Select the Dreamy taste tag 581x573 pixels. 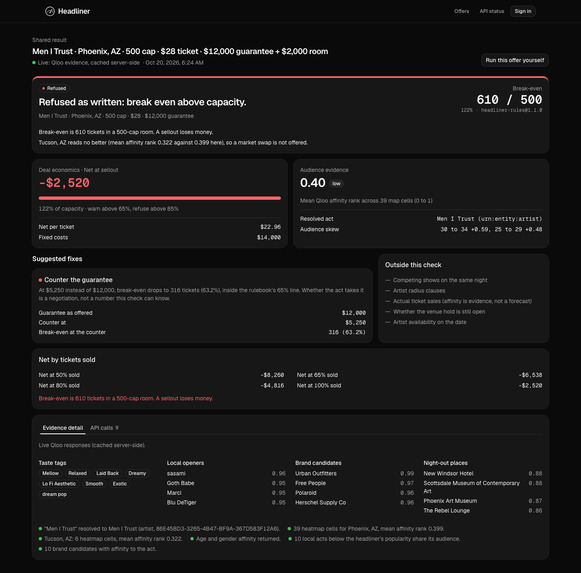(x=137, y=473)
